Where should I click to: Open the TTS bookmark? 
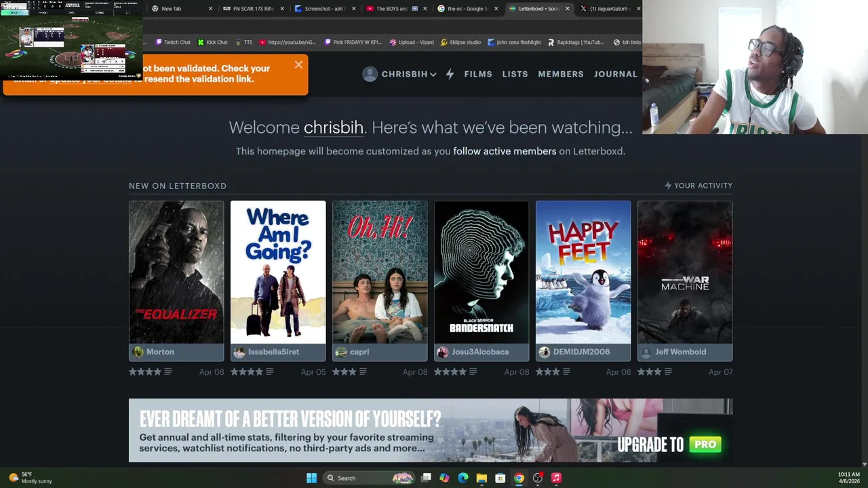(243, 42)
